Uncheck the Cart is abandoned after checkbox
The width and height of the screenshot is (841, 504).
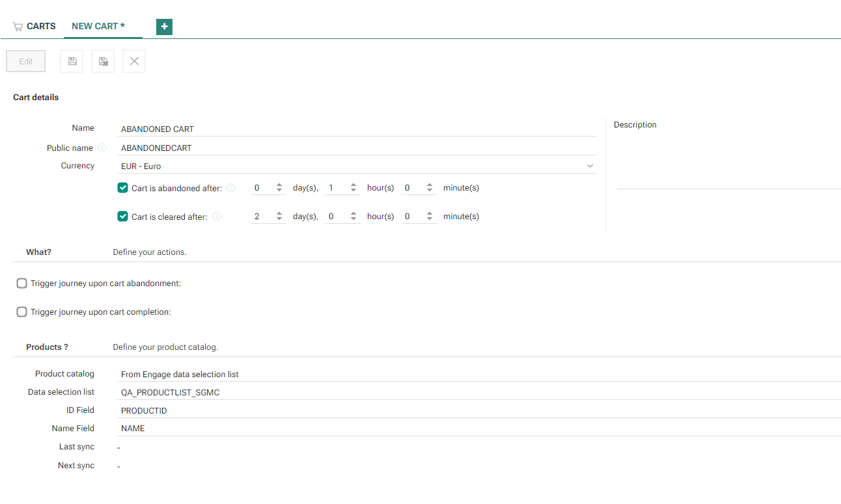pyautogui.click(x=122, y=188)
